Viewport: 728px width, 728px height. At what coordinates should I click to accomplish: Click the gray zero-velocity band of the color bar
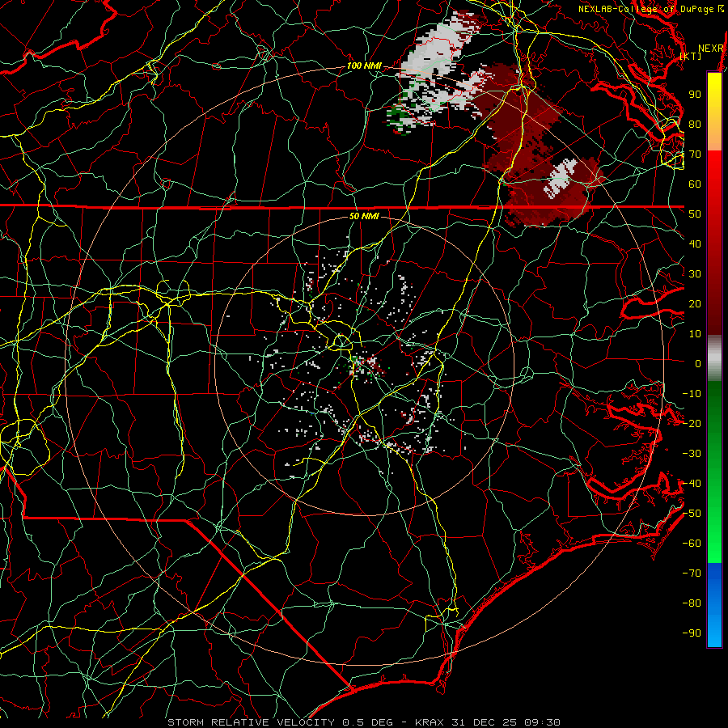coord(714,358)
